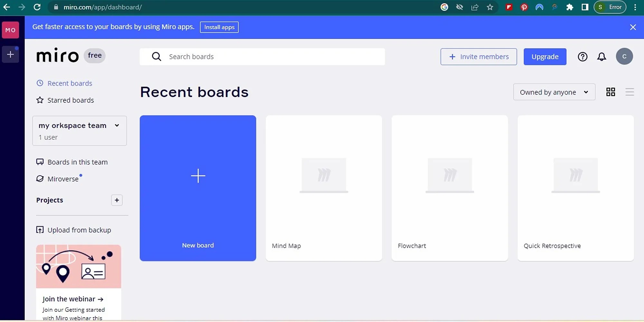Click the browser forward arrow
This screenshot has height=322, width=644.
[x=22, y=7]
